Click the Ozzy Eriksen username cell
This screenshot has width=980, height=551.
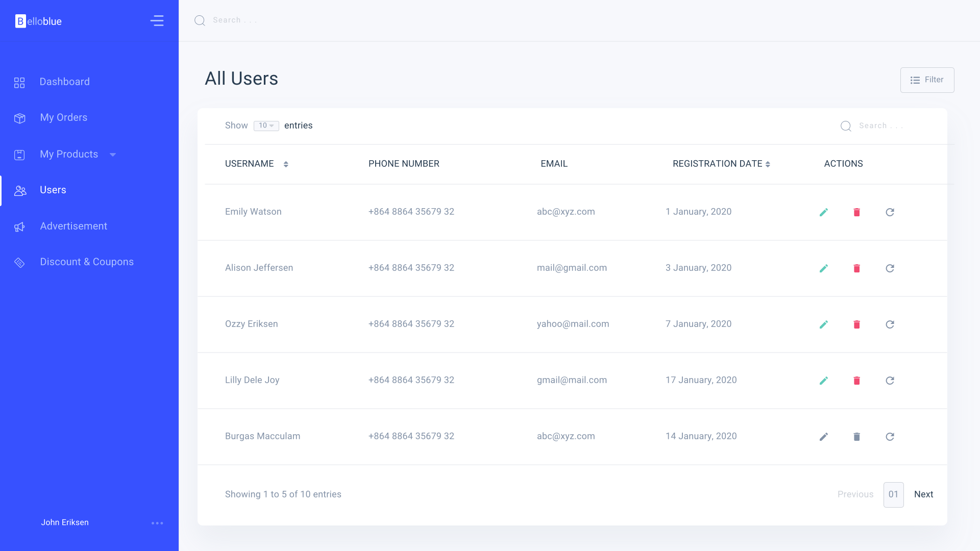pyautogui.click(x=251, y=324)
